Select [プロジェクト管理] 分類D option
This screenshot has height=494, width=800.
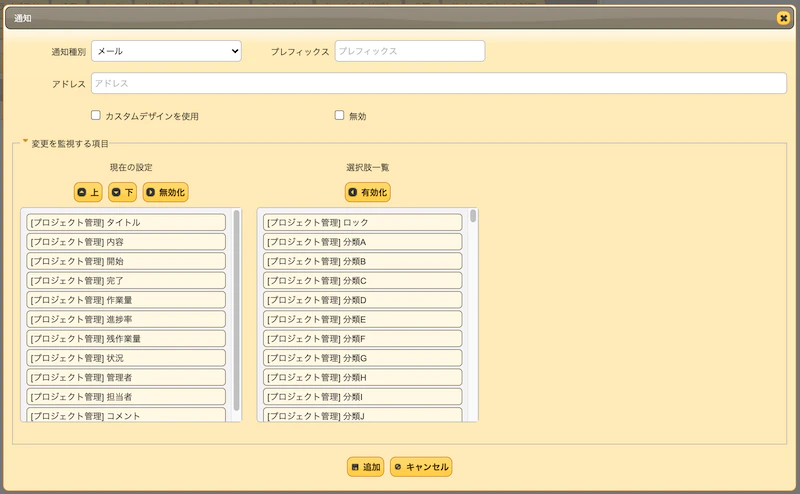click(363, 300)
